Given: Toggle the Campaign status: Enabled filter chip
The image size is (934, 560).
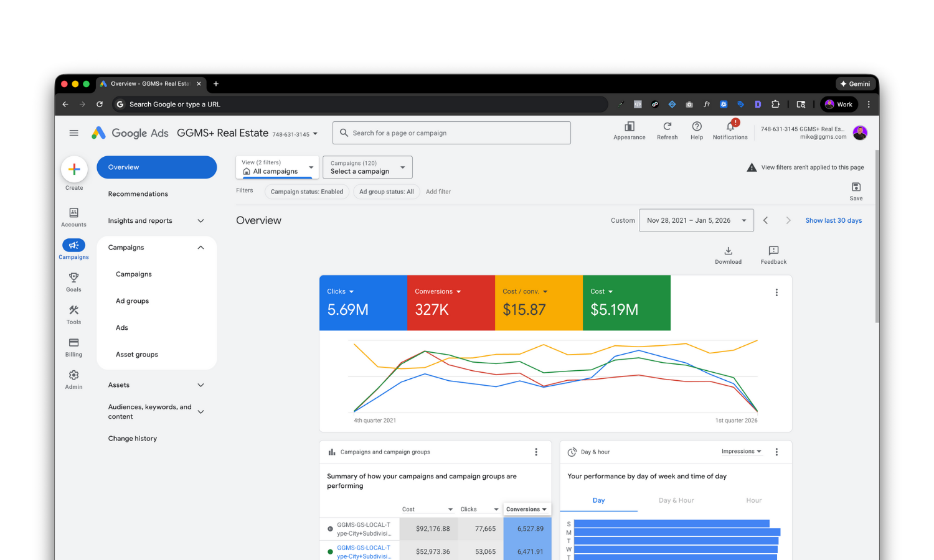Looking at the screenshot, I should (306, 192).
